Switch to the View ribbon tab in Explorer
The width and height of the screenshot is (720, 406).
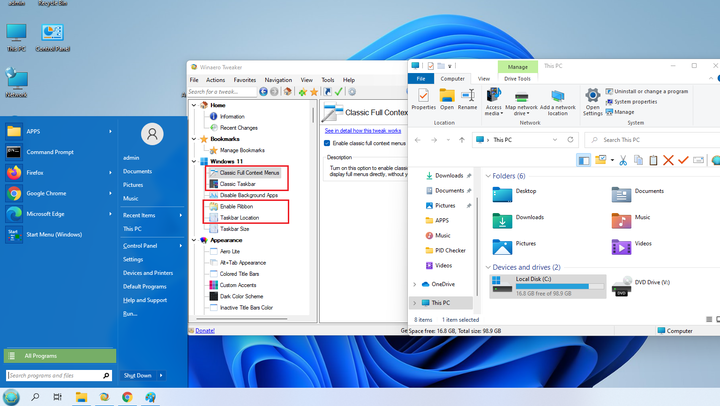484,79
